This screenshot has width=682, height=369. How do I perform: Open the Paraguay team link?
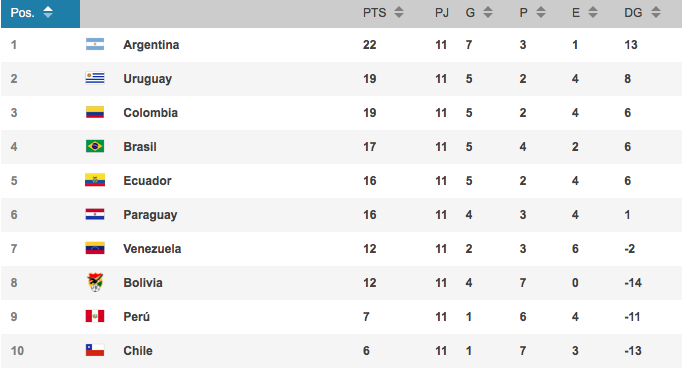pyautogui.click(x=150, y=215)
